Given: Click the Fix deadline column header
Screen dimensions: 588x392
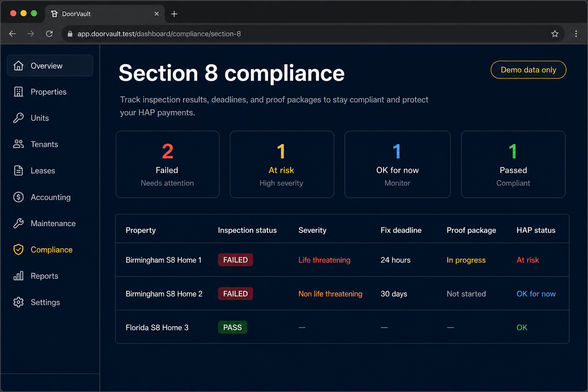Looking at the screenshot, I should pyautogui.click(x=401, y=230).
